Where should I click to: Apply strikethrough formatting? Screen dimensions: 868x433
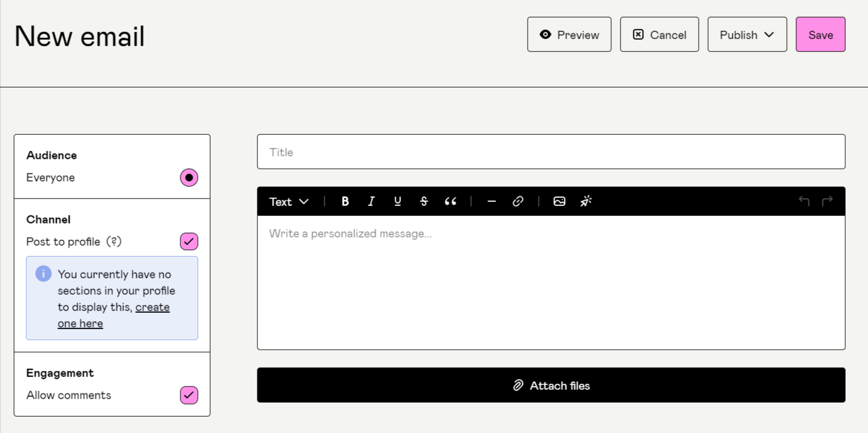click(x=424, y=201)
